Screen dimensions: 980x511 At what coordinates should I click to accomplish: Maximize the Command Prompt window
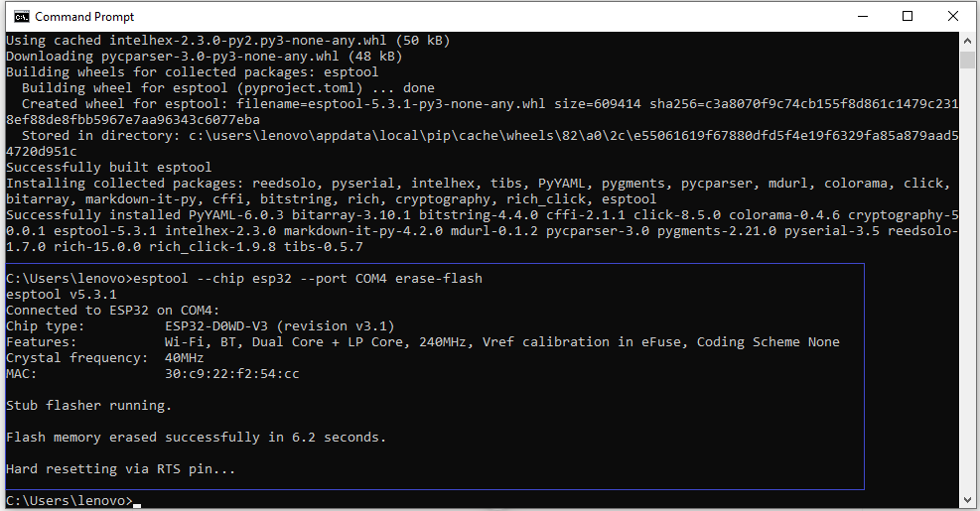908,16
